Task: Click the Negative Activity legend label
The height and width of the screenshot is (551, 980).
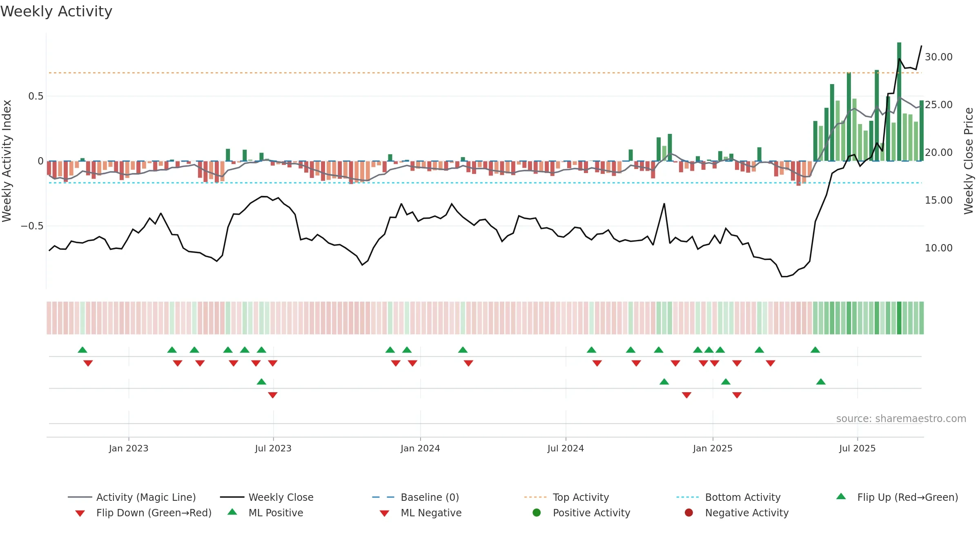Action: point(747,513)
